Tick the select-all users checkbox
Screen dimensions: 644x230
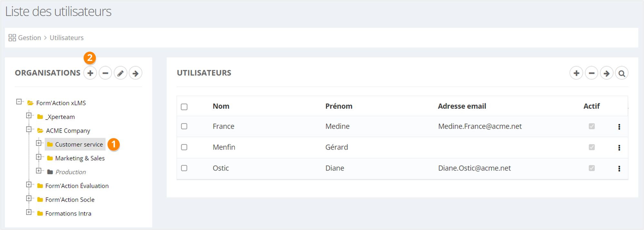tap(184, 107)
